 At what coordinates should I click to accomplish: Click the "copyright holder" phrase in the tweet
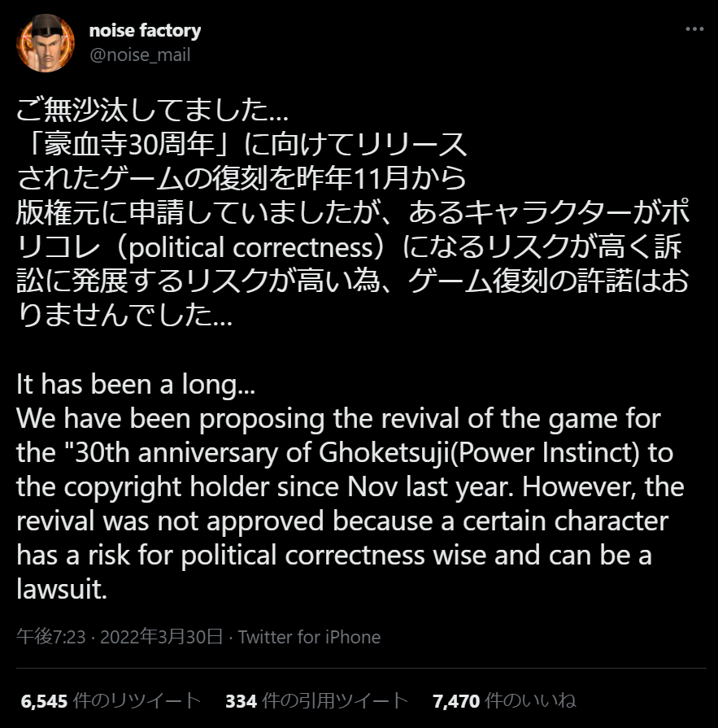pyautogui.click(x=162, y=487)
